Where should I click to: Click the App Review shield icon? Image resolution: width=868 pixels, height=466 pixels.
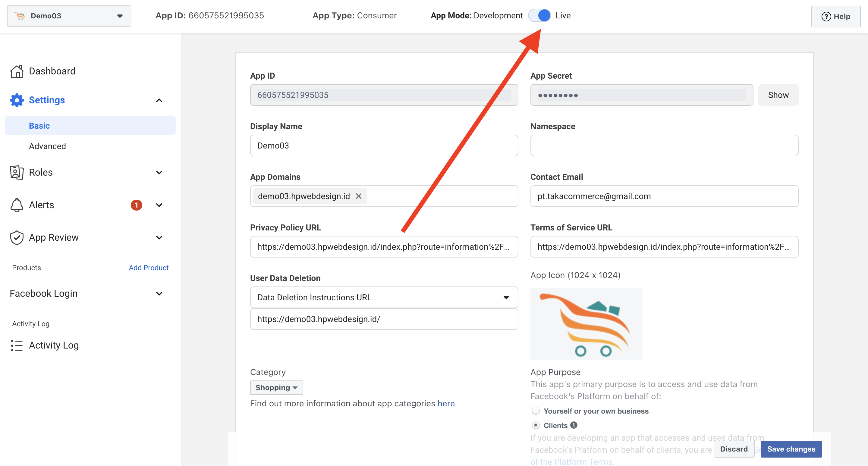[x=17, y=238]
